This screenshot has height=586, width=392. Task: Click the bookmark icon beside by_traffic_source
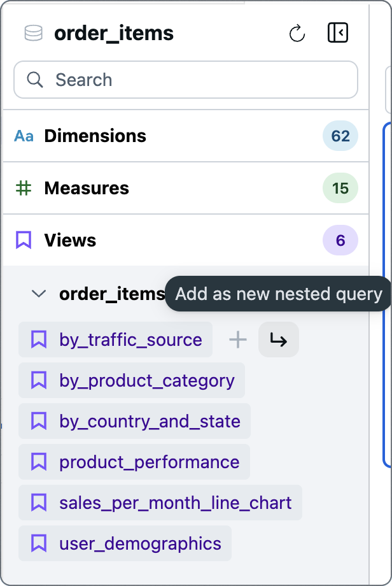tap(39, 339)
